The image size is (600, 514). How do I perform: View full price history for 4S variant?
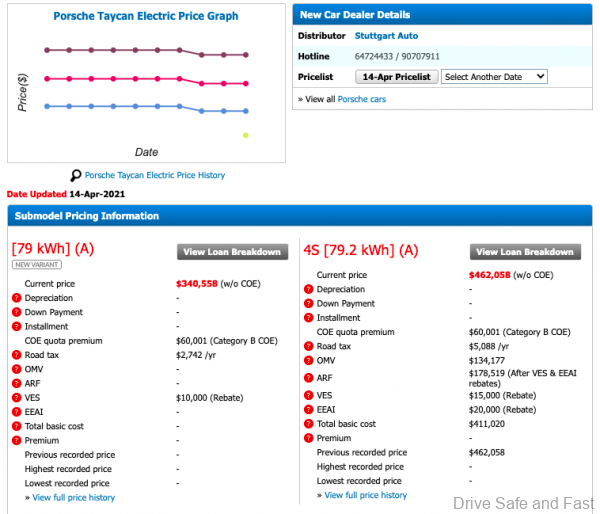pos(365,495)
